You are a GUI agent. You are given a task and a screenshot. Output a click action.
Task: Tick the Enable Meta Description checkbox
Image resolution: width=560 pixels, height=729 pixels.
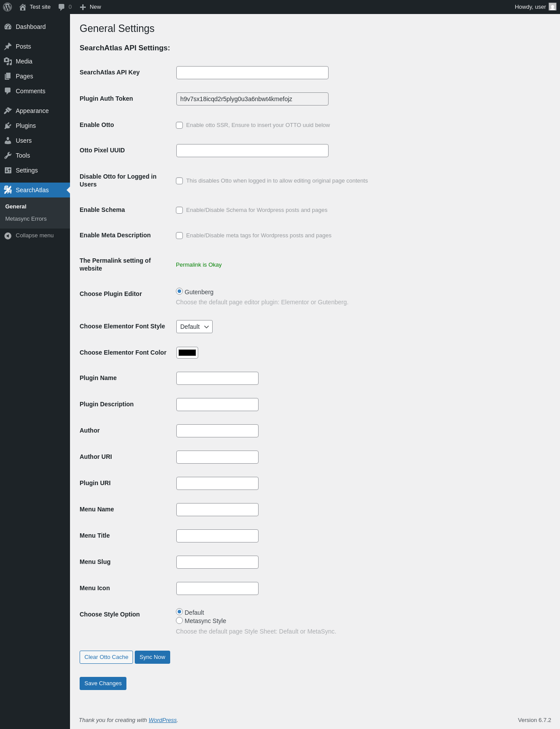click(179, 236)
